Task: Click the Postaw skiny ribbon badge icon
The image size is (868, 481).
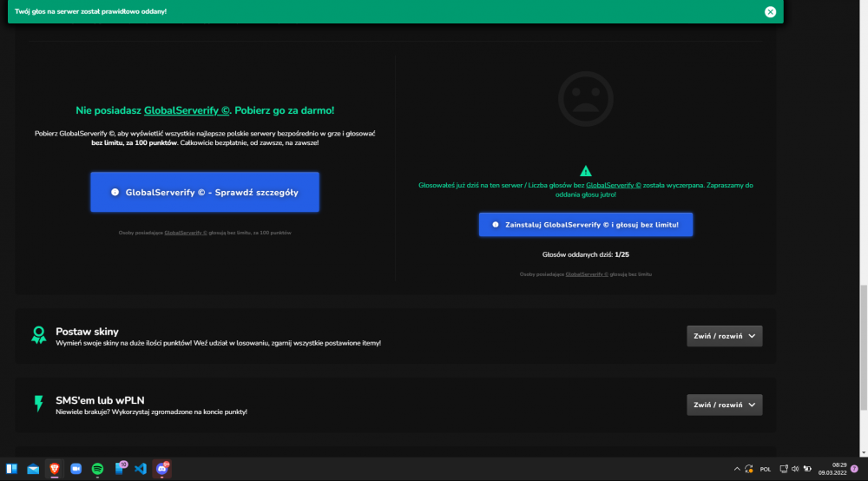Action: pyautogui.click(x=39, y=335)
